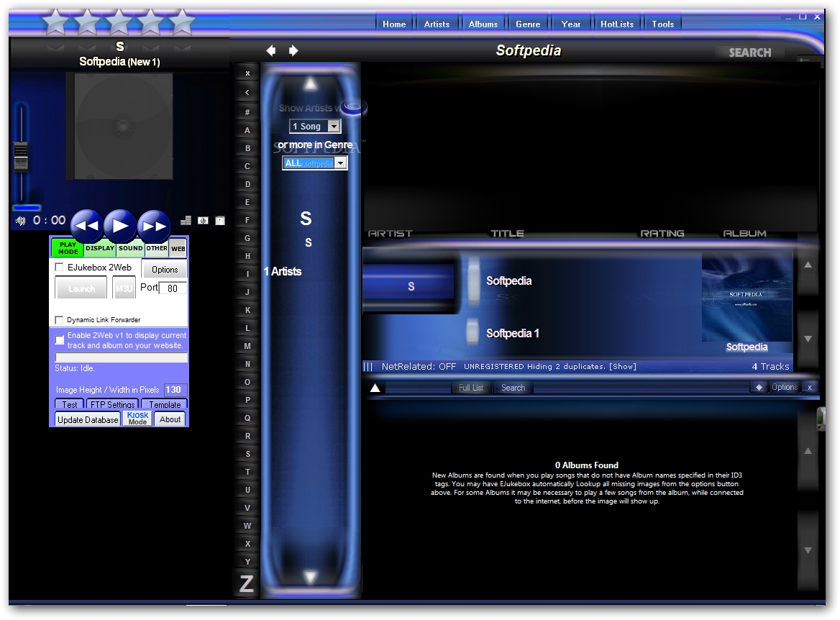Click the vertical volume slider handle

pyautogui.click(x=21, y=157)
